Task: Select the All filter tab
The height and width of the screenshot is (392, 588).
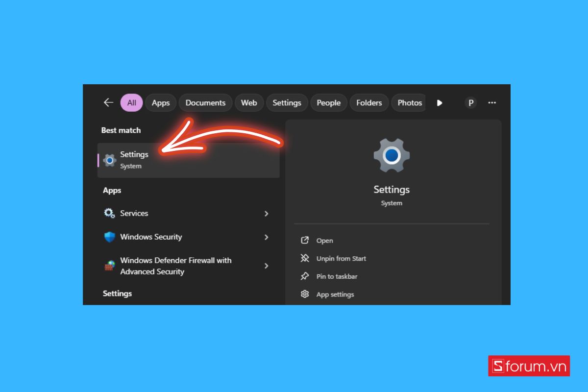Action: pos(132,103)
